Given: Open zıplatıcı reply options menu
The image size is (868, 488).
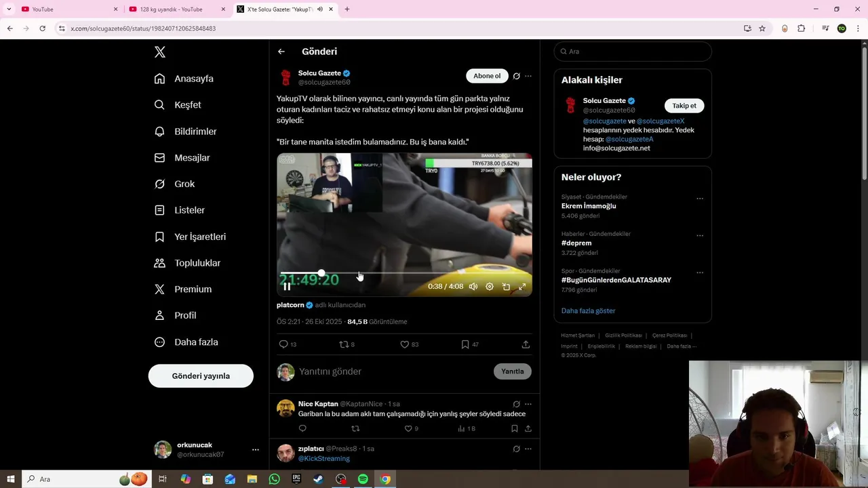Looking at the screenshot, I should coord(528,449).
